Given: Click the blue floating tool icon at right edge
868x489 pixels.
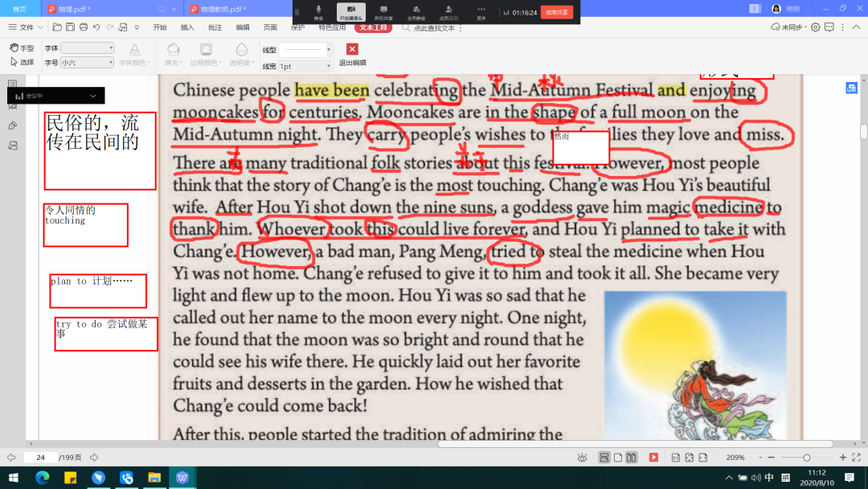Looking at the screenshot, I should tap(851, 88).
